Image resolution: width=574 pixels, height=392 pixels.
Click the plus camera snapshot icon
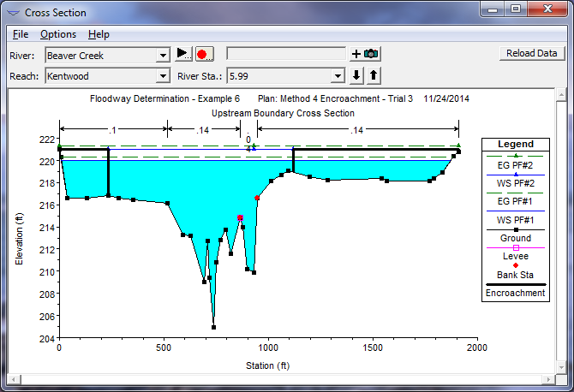tap(365, 54)
